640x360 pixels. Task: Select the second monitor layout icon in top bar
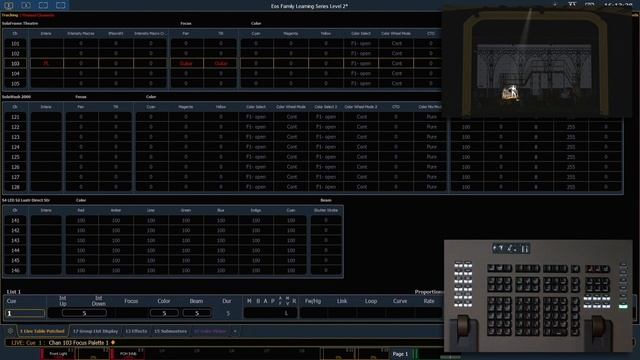26,5
